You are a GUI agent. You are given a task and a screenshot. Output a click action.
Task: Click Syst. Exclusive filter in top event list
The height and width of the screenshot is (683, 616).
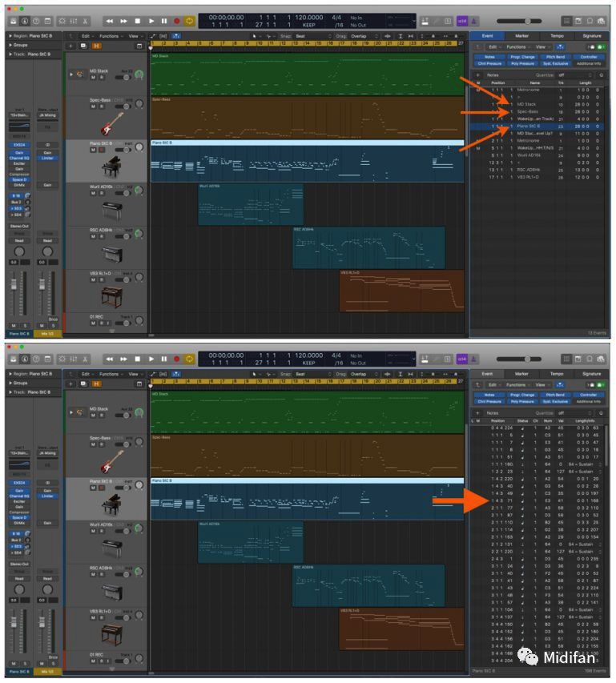[x=555, y=63]
